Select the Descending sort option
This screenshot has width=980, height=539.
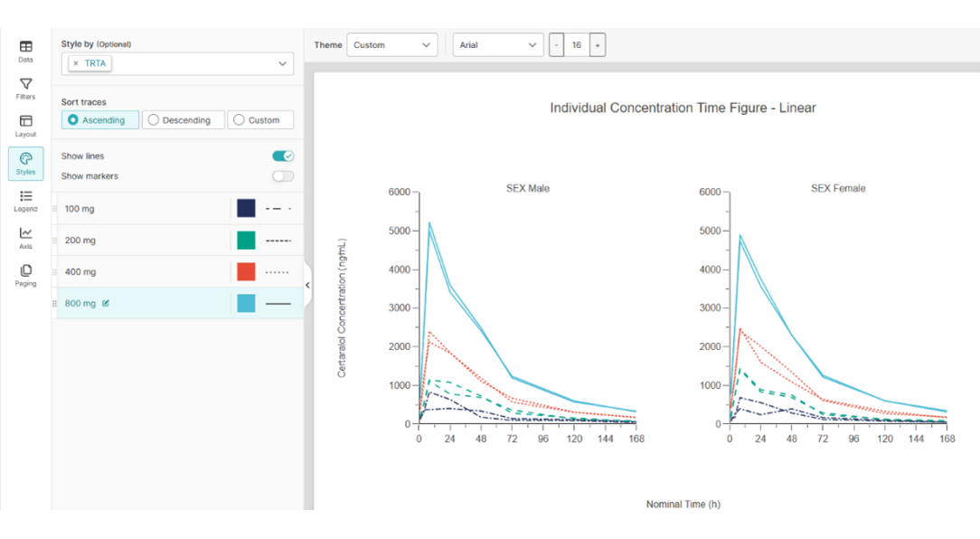point(183,120)
